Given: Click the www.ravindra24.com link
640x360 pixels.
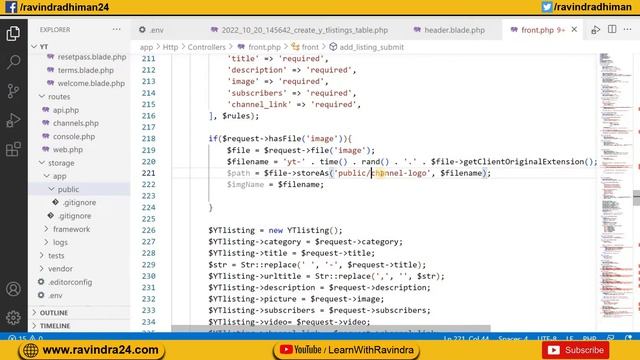Looking at the screenshot, I should [x=100, y=350].
